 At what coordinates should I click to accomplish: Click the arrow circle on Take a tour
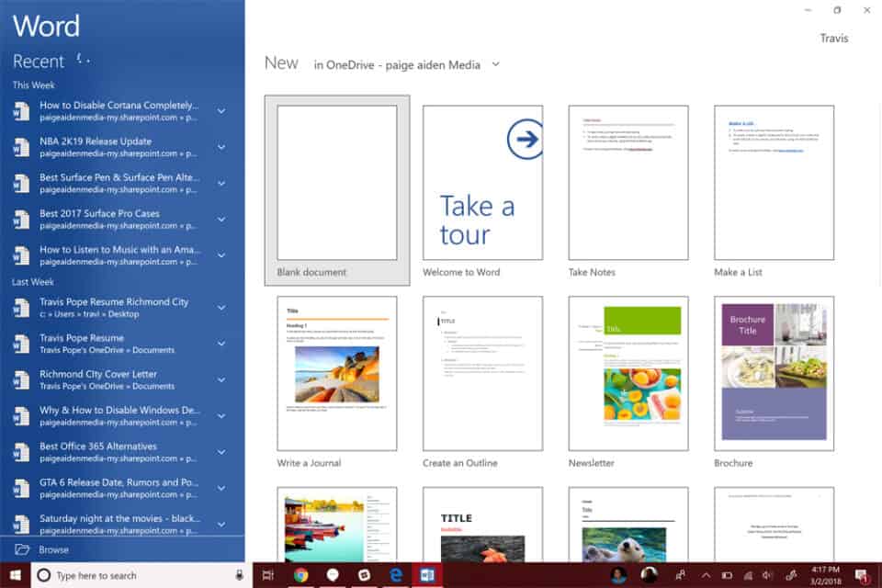pyautogui.click(x=526, y=139)
